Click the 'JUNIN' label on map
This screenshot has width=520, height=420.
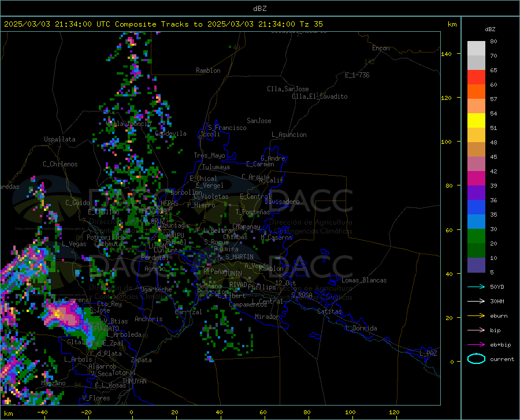pyautogui.click(x=233, y=274)
